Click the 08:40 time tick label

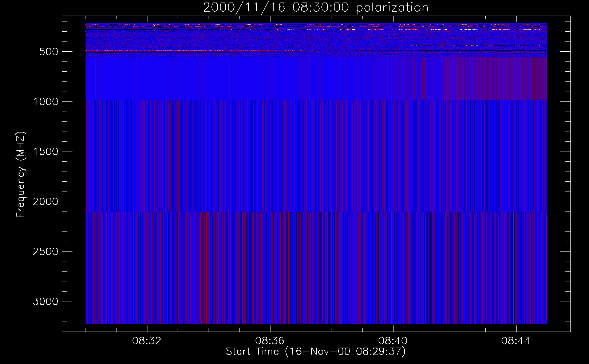click(x=393, y=341)
